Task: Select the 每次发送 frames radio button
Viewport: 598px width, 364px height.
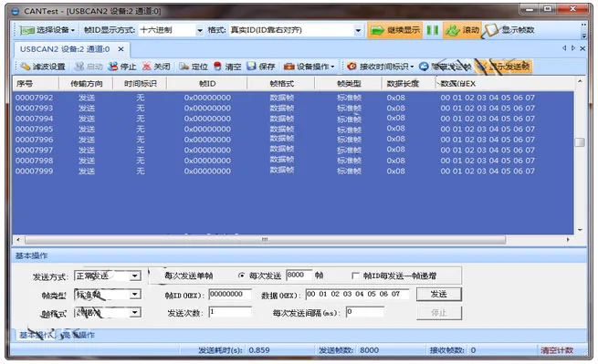Action: tap(241, 276)
